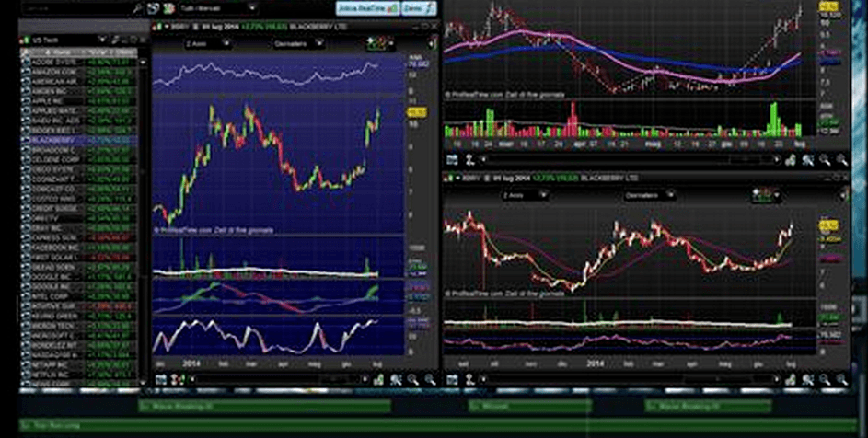Viewport: 868px width, 438px height.
Task: Select INTEL CORP row in the watchlist
Action: 80,296
